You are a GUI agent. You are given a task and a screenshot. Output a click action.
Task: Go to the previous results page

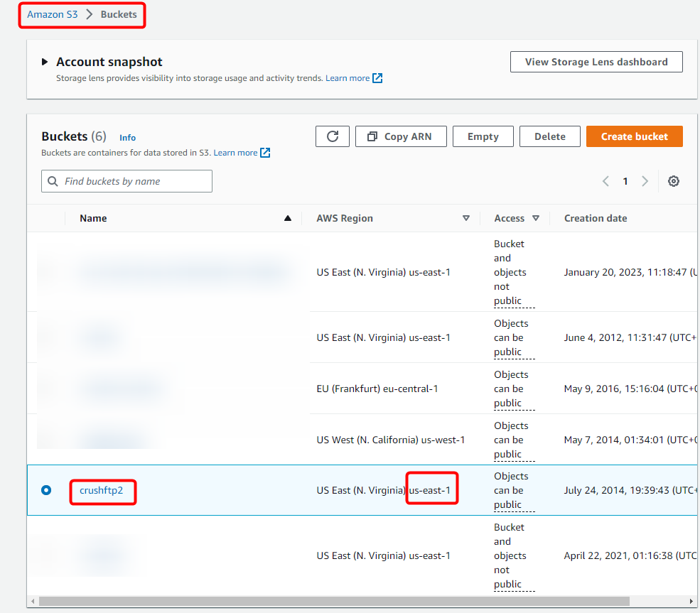coord(605,181)
